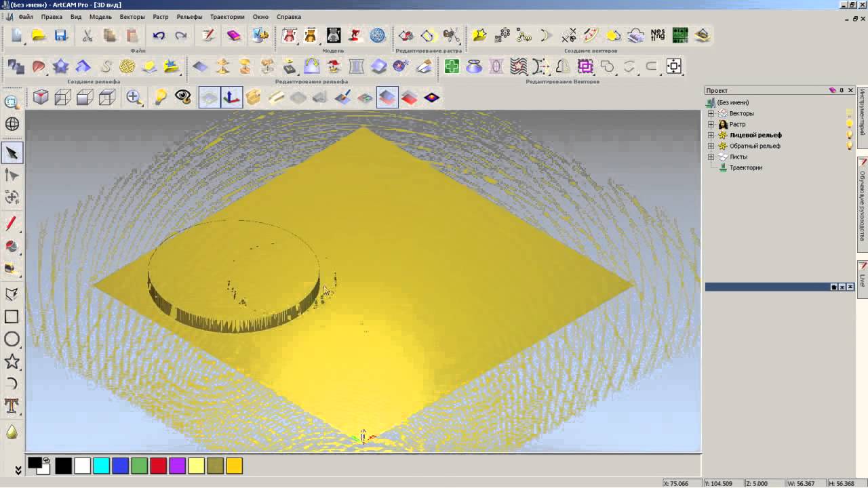Select Траектории in project tree
Screen dimensions: 868x488
pyautogui.click(x=745, y=167)
